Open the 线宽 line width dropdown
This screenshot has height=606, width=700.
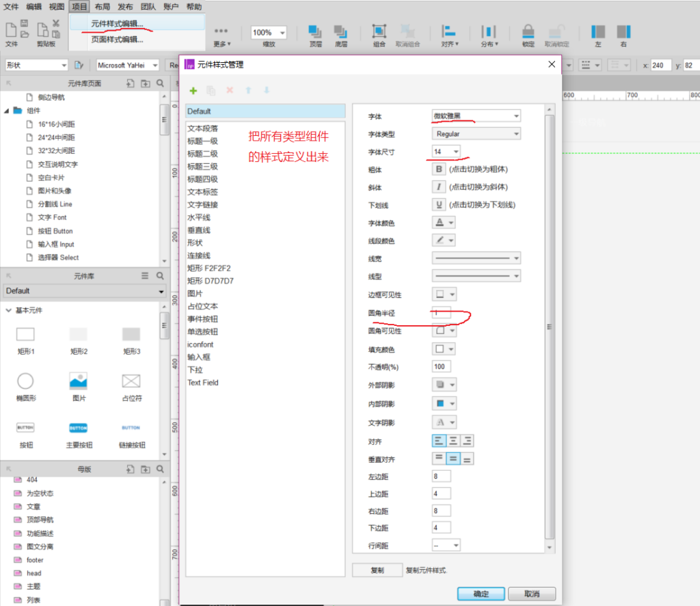(476, 258)
